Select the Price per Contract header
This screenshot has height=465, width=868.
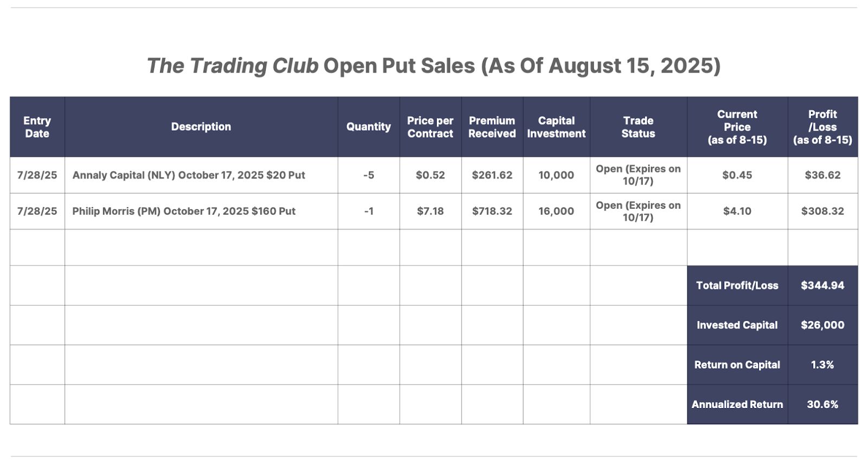(x=430, y=127)
